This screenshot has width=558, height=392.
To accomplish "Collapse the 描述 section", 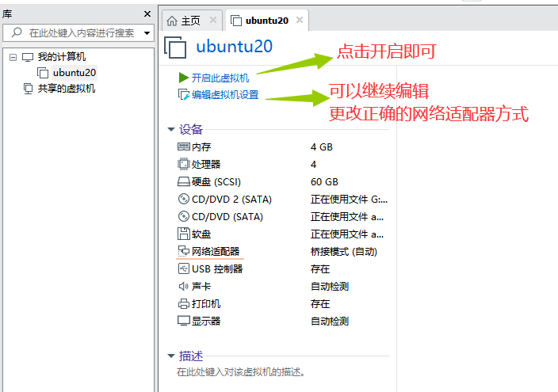I will click(x=171, y=356).
